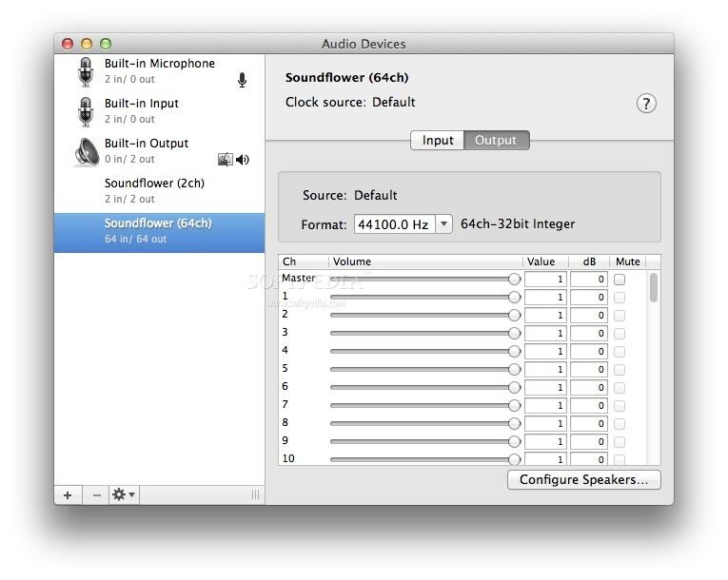Toggle Mute checkbox for channel 3
Screen dimensions: 728x580
pyautogui.click(x=620, y=334)
